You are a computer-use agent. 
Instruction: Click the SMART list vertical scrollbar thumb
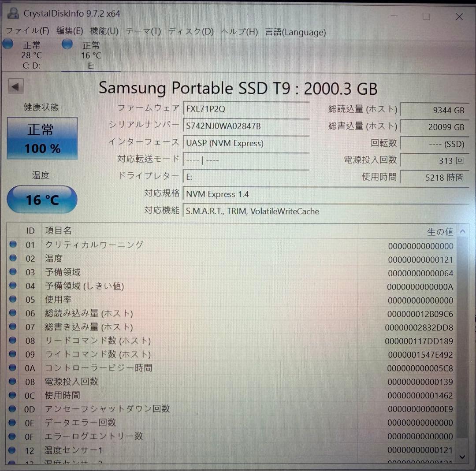tap(462, 337)
